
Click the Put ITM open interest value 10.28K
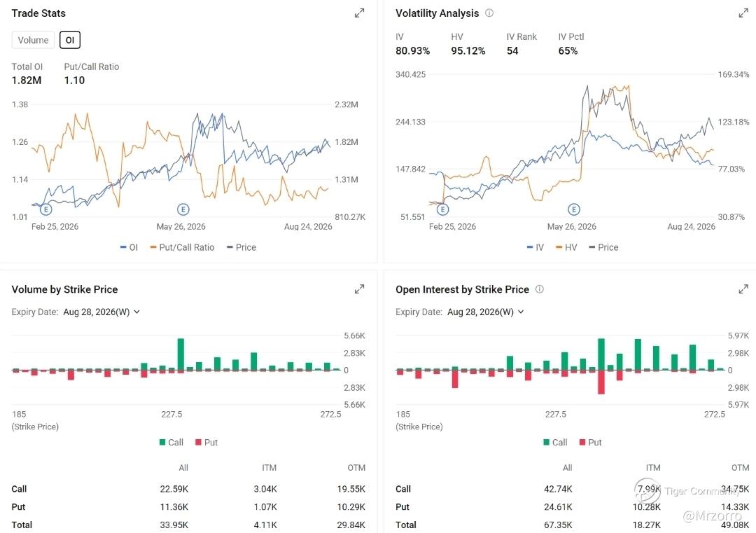tap(647, 507)
